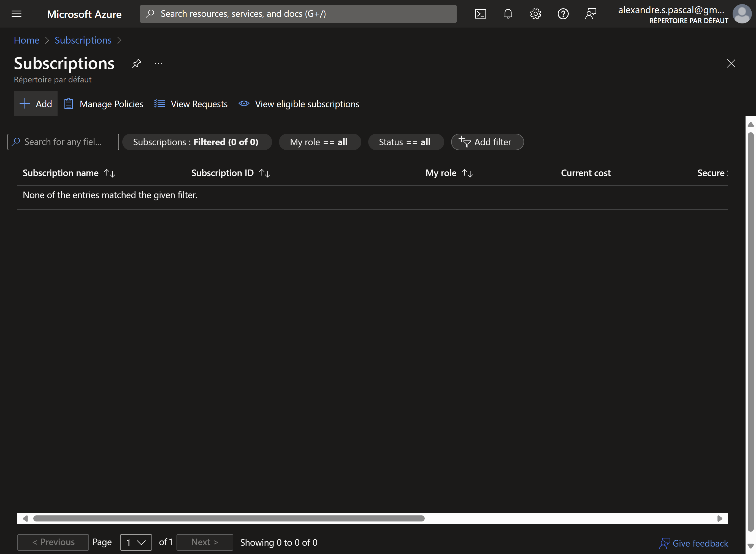Viewport: 756px width, 554px height.
Task: Click the horizontal scrollbar left arrow
Action: pyautogui.click(x=25, y=518)
